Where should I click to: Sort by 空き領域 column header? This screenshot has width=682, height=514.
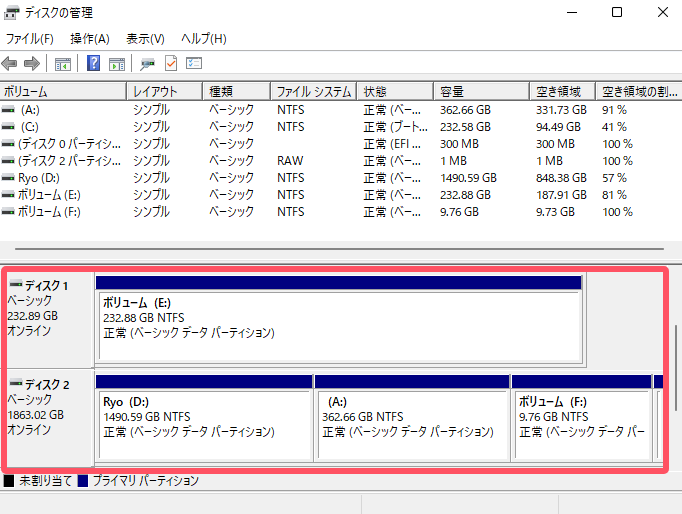tap(562, 91)
